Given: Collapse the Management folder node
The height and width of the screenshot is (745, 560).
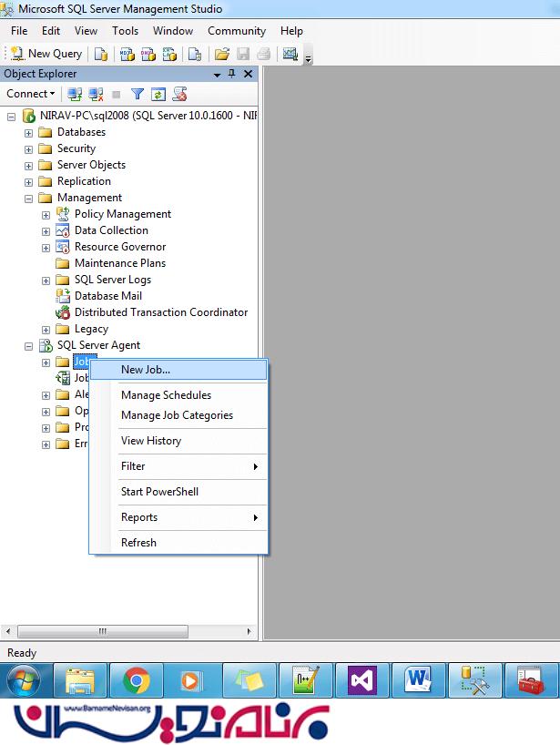Looking at the screenshot, I should pyautogui.click(x=28, y=199).
